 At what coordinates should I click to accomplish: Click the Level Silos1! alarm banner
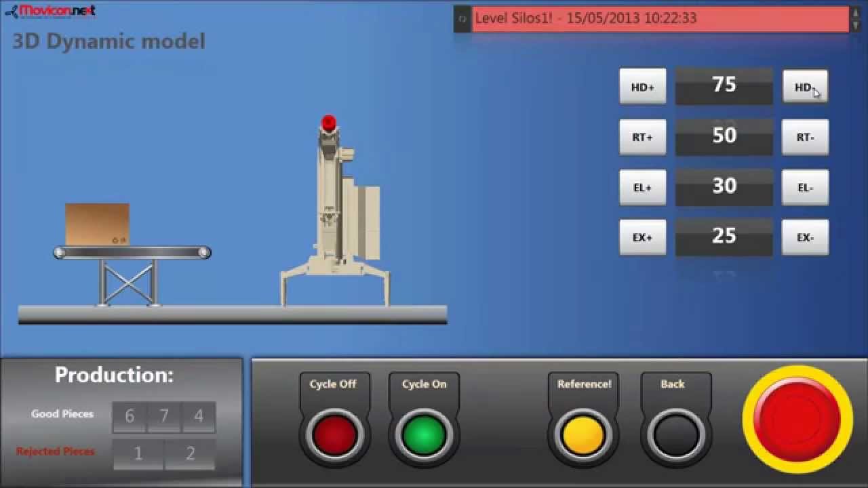pos(660,18)
